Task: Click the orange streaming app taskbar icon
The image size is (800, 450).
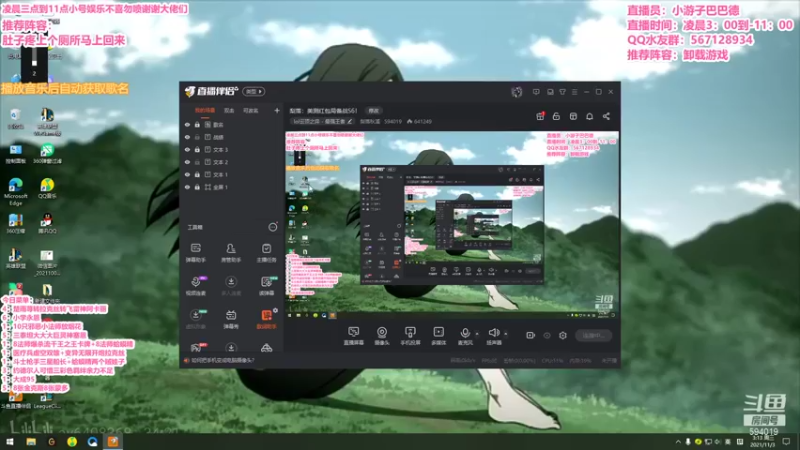Action: 113,442
